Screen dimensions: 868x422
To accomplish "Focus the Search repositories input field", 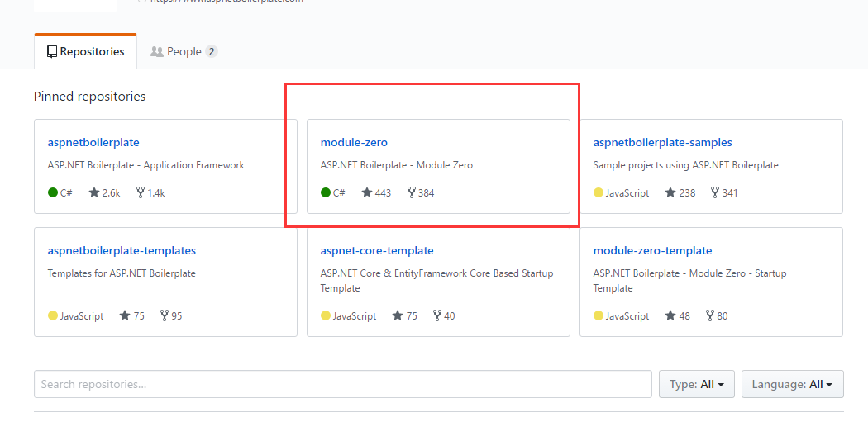I will point(343,384).
